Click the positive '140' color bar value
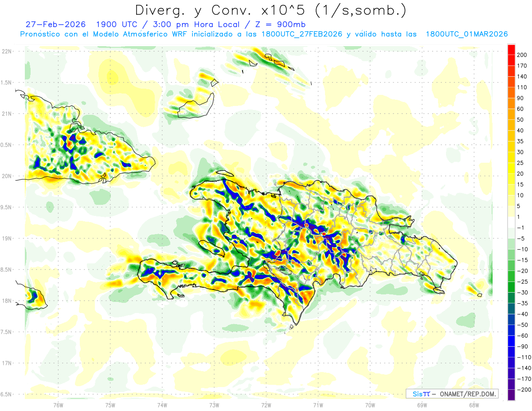Viewport: 532px width, 411px height. pyautogui.click(x=521, y=77)
